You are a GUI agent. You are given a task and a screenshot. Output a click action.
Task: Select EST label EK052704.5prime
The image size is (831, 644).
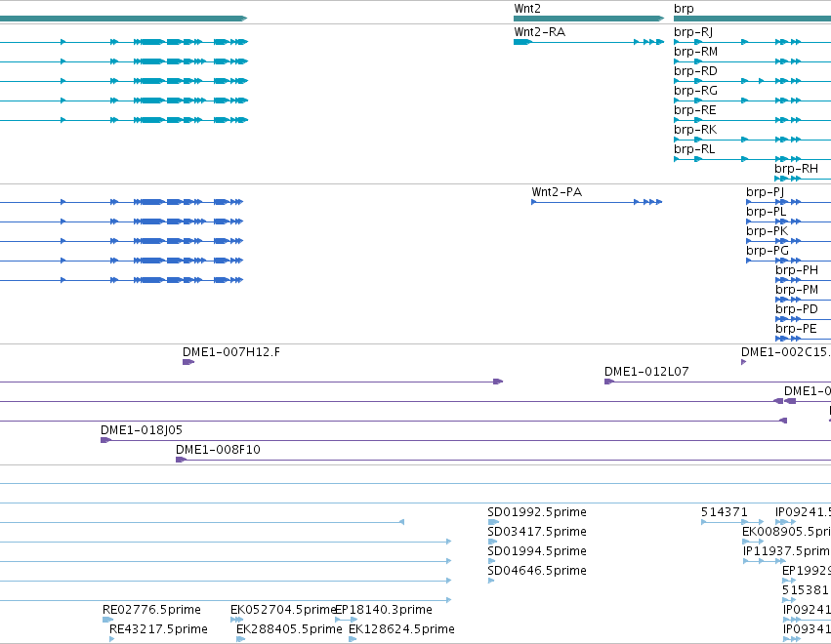click(x=283, y=610)
